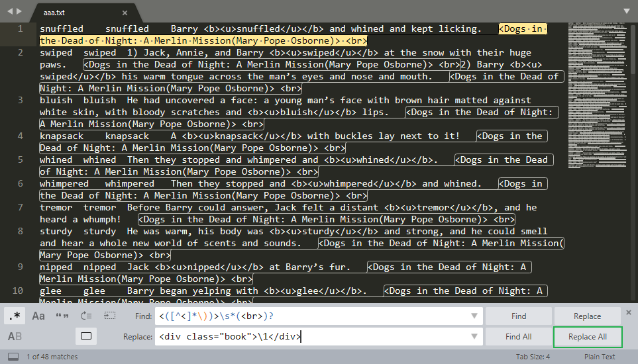Toggle whole word matching button
This screenshot has height=364, width=638.
pyautogui.click(x=62, y=316)
